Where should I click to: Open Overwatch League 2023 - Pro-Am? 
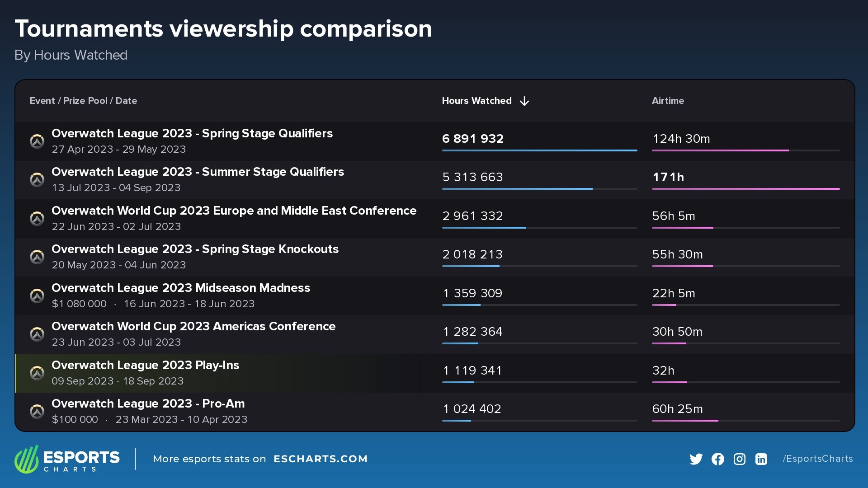[148, 404]
